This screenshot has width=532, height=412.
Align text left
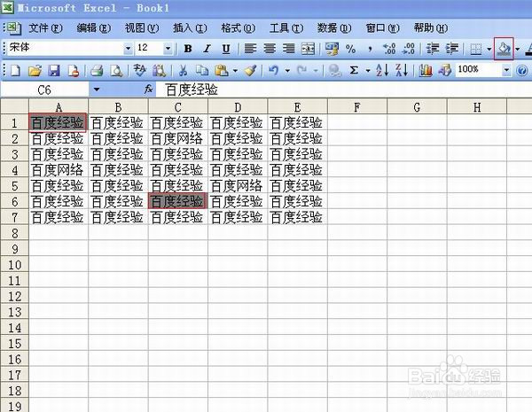250,49
